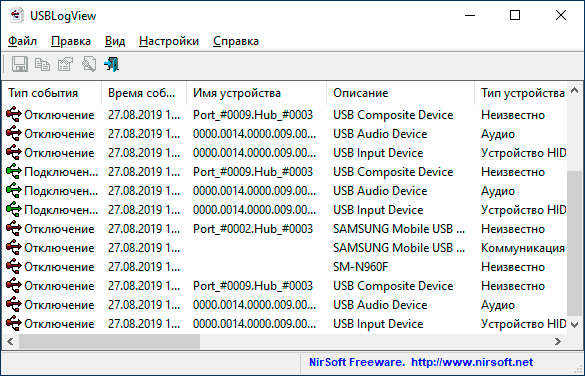The height and width of the screenshot is (376, 585).
Task: Click the USBLogView application icon in title bar
Action: tap(17, 15)
